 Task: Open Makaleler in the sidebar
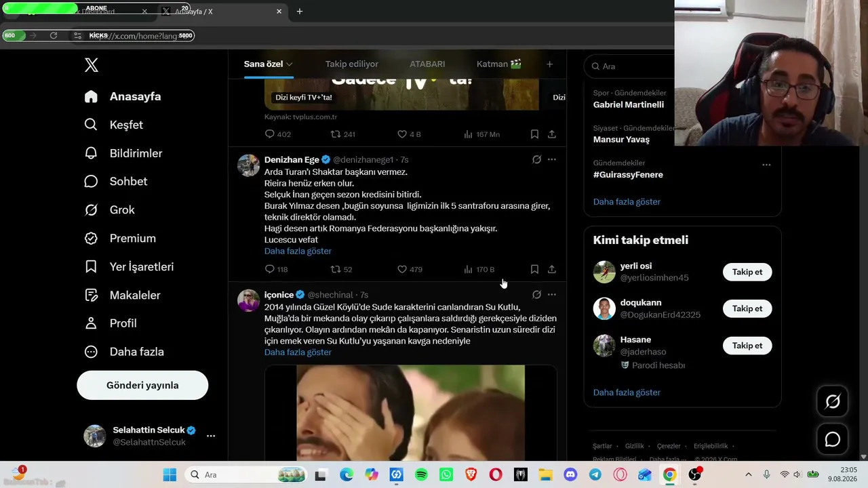tap(122, 295)
